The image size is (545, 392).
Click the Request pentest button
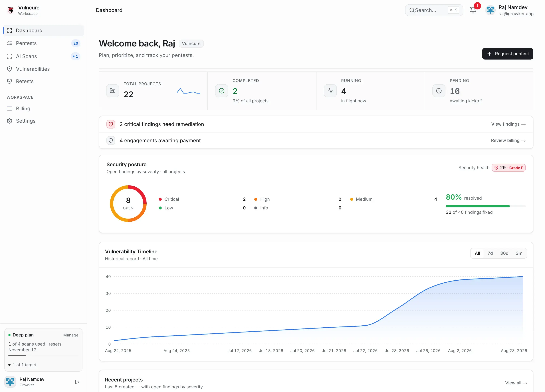pyautogui.click(x=508, y=54)
